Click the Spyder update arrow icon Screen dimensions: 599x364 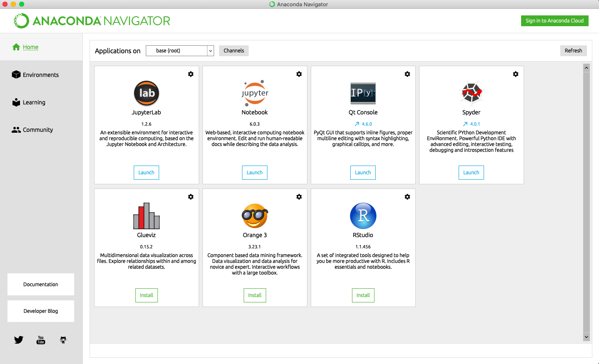[465, 124]
